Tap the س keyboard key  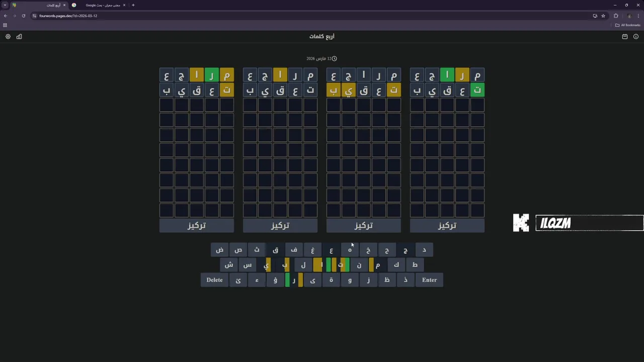[248, 265]
